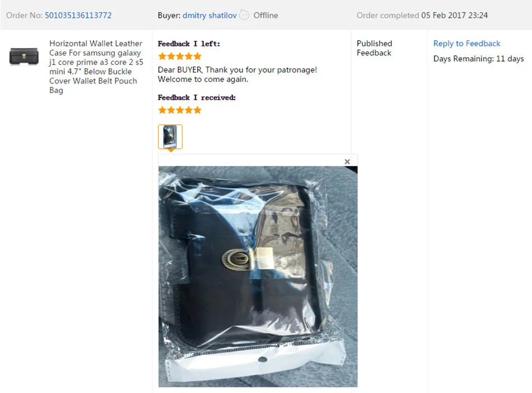Image resolution: width=532 pixels, height=393 pixels.
Task: Click first star under Feedback I left
Action: click(162, 57)
